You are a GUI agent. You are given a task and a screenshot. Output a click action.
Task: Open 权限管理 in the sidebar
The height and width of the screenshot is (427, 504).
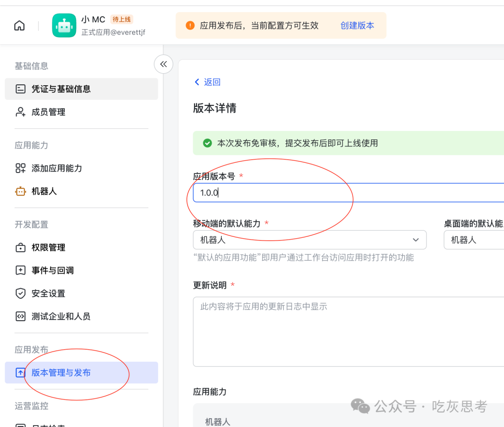tap(81, 248)
